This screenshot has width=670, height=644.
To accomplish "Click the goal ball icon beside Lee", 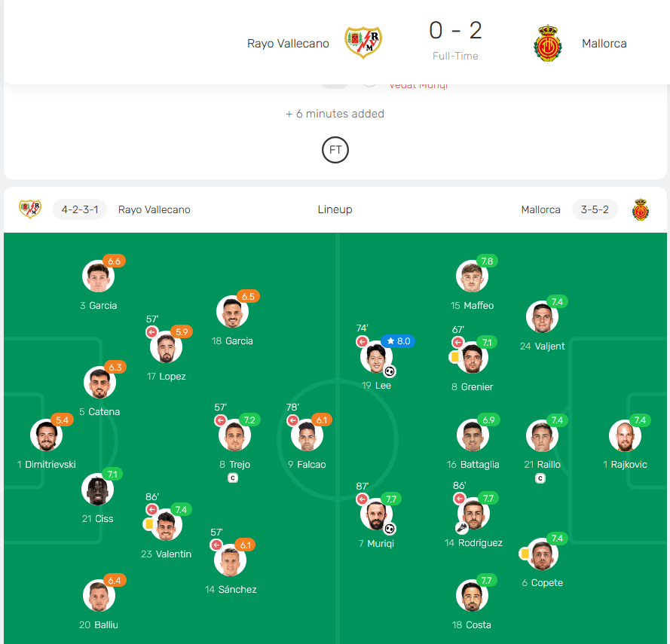I will [x=390, y=371].
